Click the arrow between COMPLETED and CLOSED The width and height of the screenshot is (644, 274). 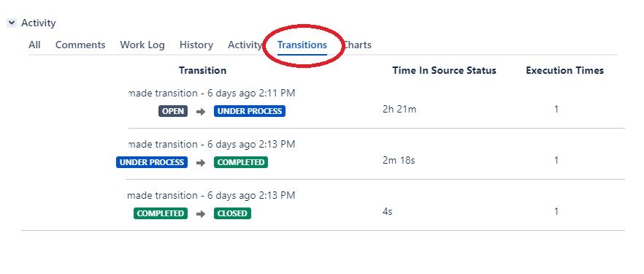pos(200,214)
